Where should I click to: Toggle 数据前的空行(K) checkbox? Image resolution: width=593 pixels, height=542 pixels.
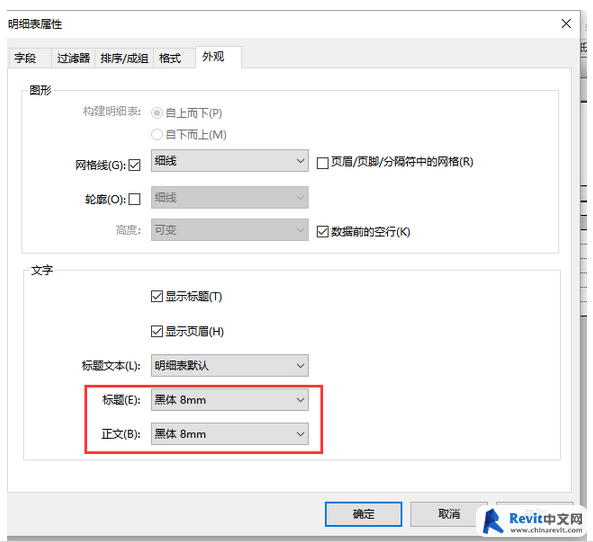coord(322,231)
